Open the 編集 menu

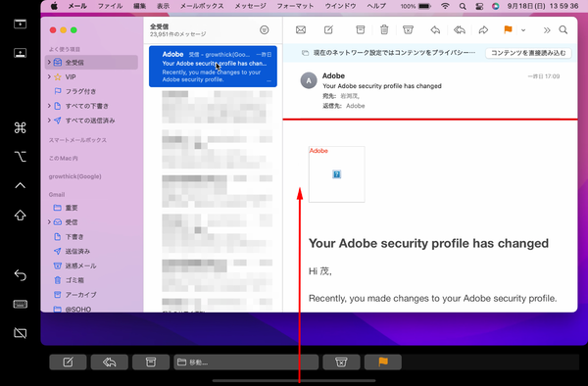pyautogui.click(x=139, y=6)
